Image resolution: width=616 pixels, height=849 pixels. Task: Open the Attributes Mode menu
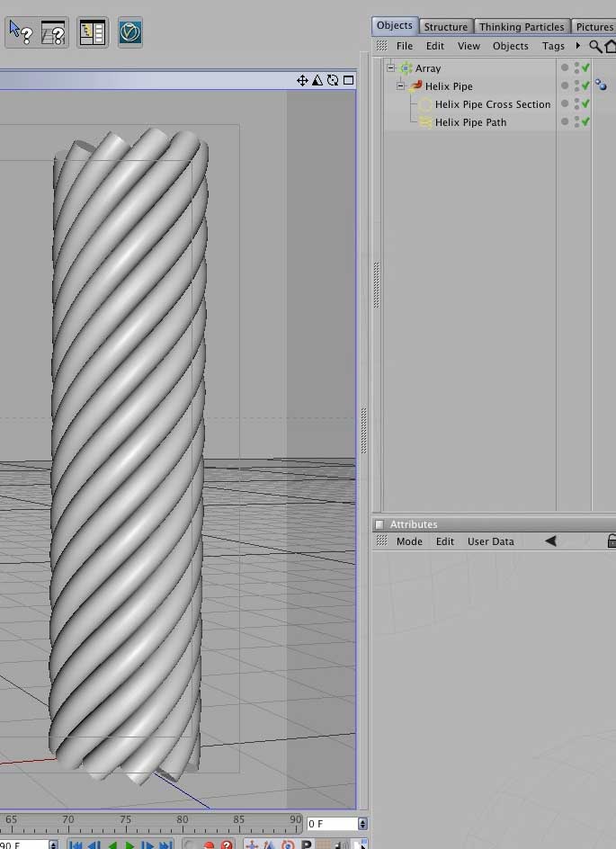409,541
